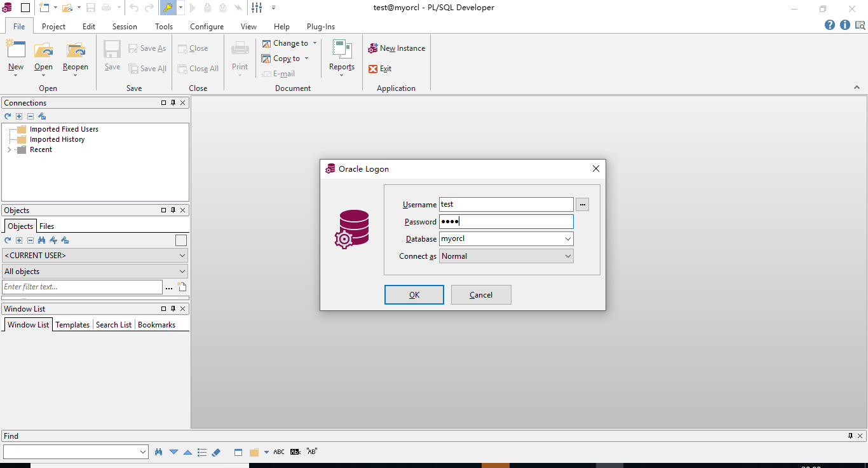Screen dimensions: 868x468
Task: Click the log on icon in Connections toolbar
Action: click(x=42, y=116)
